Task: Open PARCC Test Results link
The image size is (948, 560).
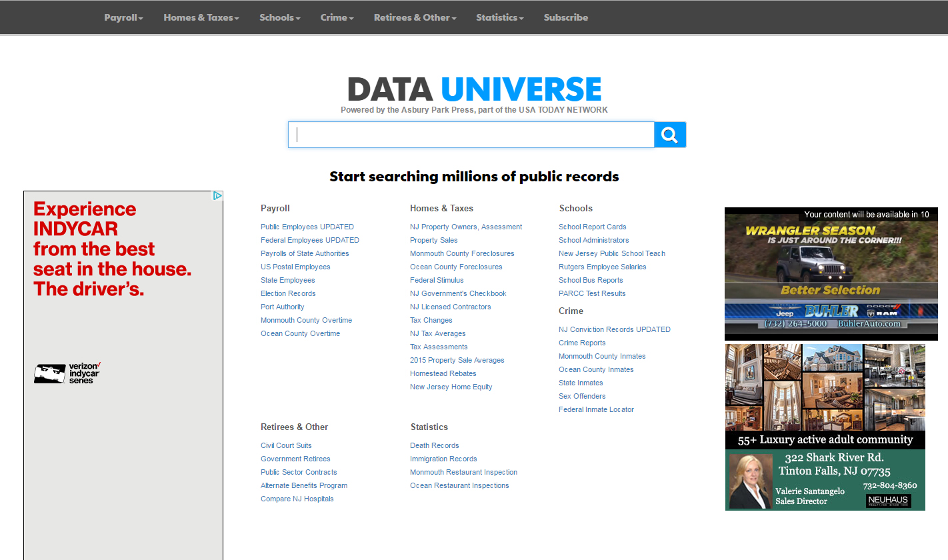Action: (x=592, y=293)
